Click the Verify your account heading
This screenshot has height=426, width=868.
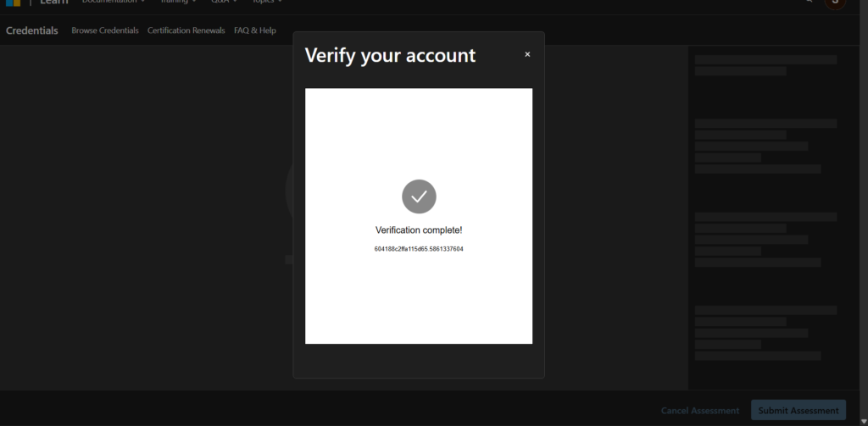point(390,56)
